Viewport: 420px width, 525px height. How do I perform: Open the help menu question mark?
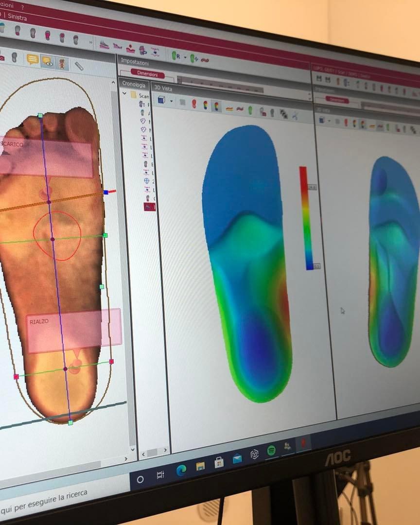(22, 7)
